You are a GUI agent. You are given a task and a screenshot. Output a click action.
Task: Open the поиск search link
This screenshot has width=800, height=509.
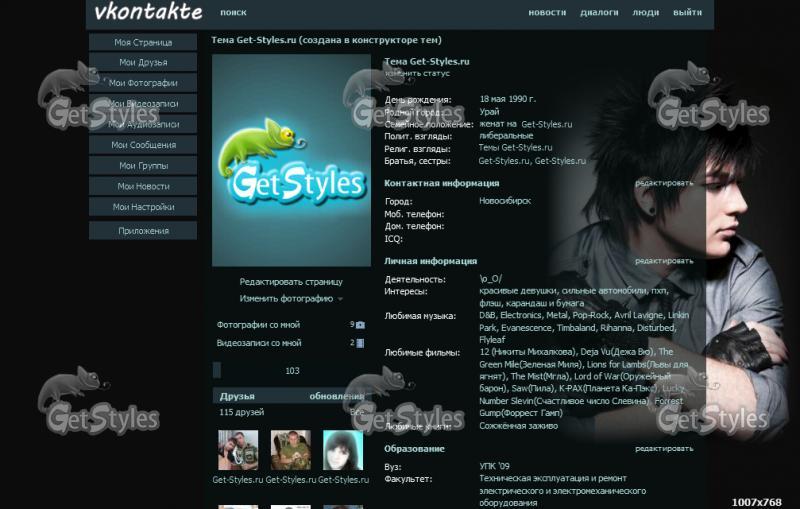click(233, 12)
